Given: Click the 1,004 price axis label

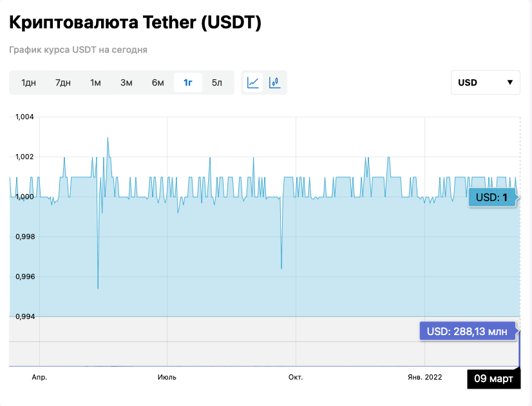Looking at the screenshot, I should point(24,117).
